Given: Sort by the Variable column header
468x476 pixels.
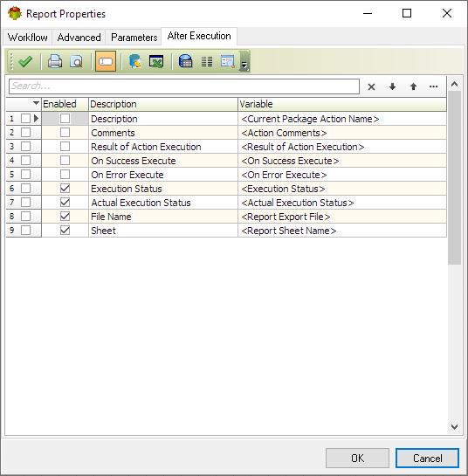Looking at the screenshot, I should click(x=342, y=104).
